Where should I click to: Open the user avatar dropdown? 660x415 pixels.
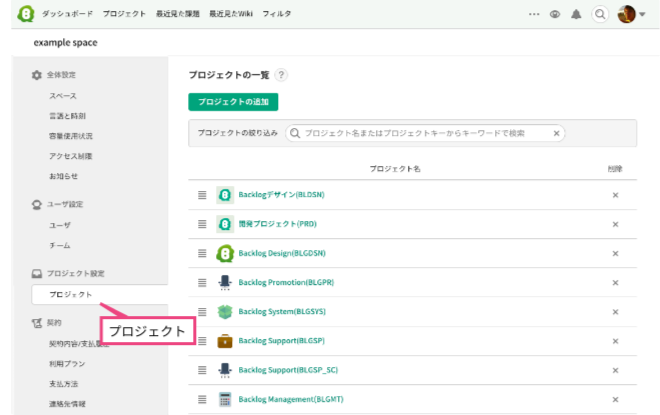(631, 14)
